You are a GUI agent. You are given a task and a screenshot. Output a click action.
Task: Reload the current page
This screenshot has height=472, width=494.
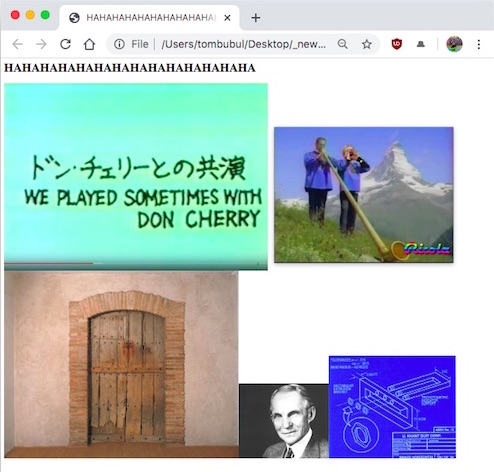[65, 44]
